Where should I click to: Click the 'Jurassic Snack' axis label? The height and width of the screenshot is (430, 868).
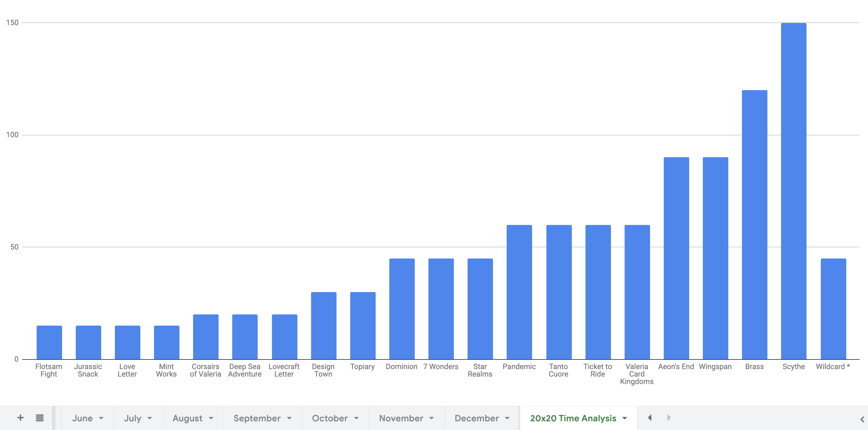point(88,370)
